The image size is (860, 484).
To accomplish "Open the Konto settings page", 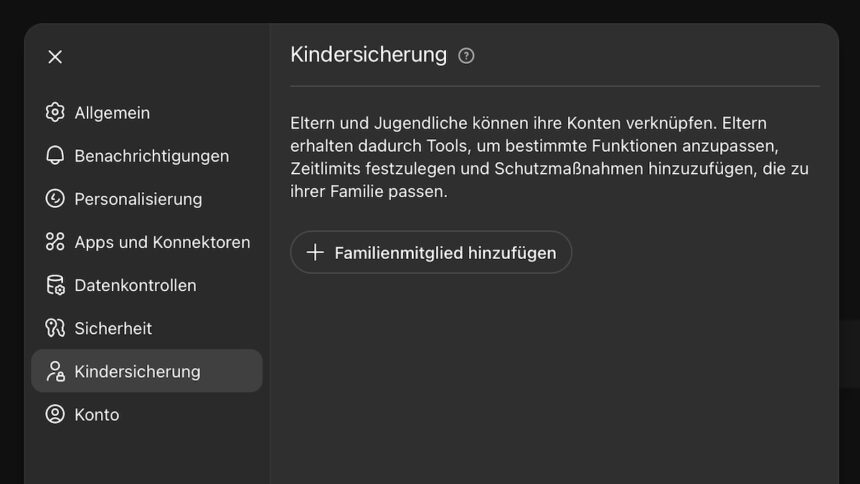I will [97, 414].
